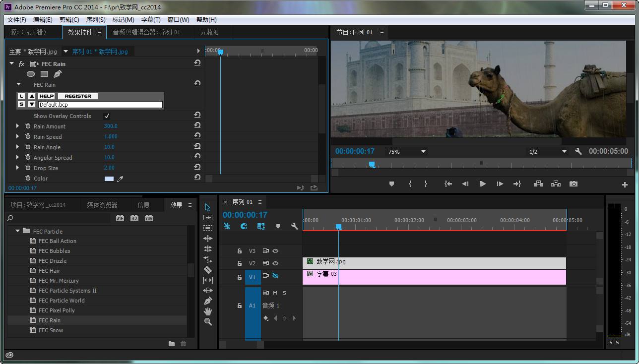Click the HELP button in FEC Rain
The height and width of the screenshot is (364, 639).
tap(47, 96)
